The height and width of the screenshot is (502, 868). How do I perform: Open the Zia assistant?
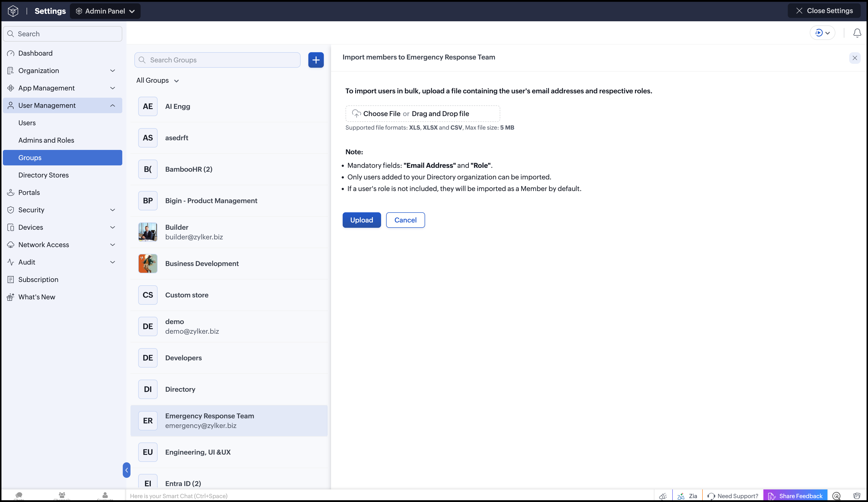pyautogui.click(x=687, y=496)
